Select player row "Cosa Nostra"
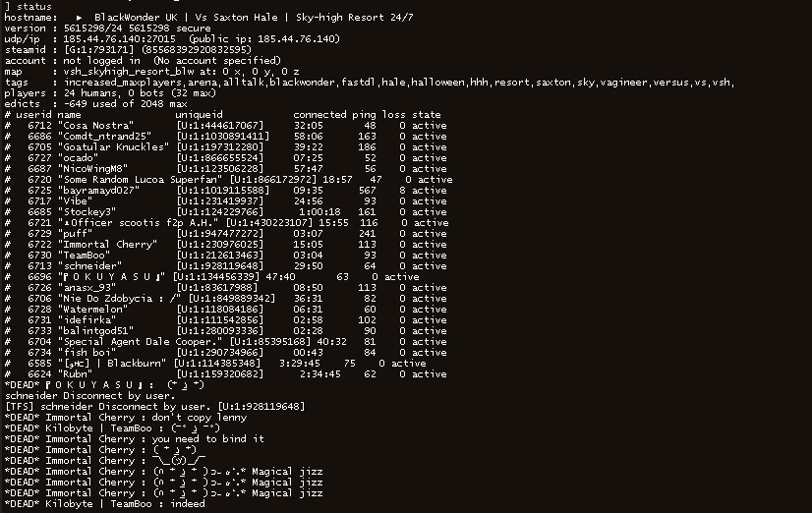 click(x=226, y=125)
